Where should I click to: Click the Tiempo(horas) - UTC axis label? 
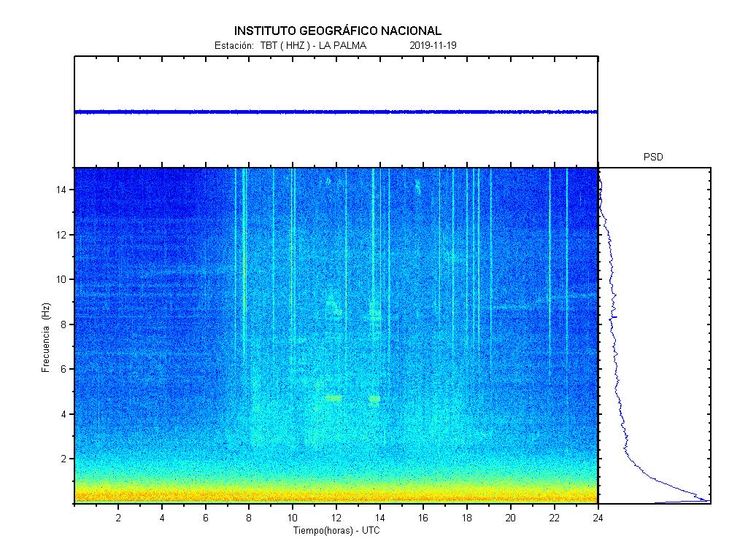pyautogui.click(x=336, y=530)
